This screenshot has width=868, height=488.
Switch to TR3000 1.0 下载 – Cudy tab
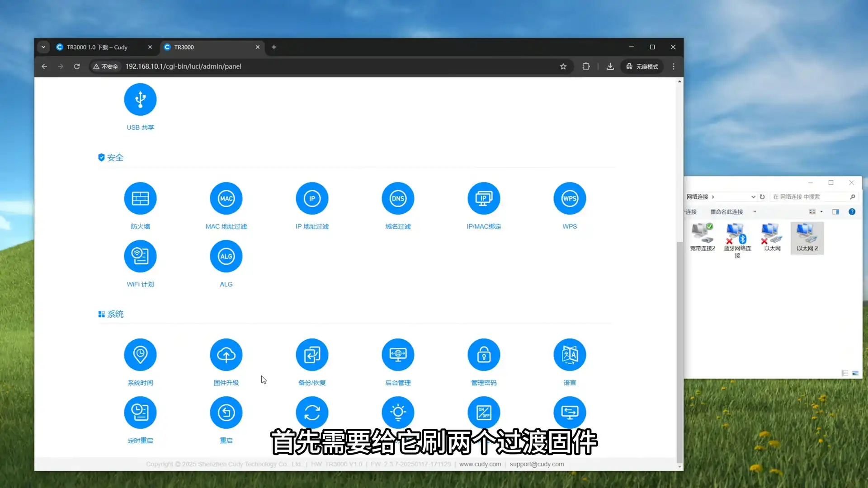(97, 47)
